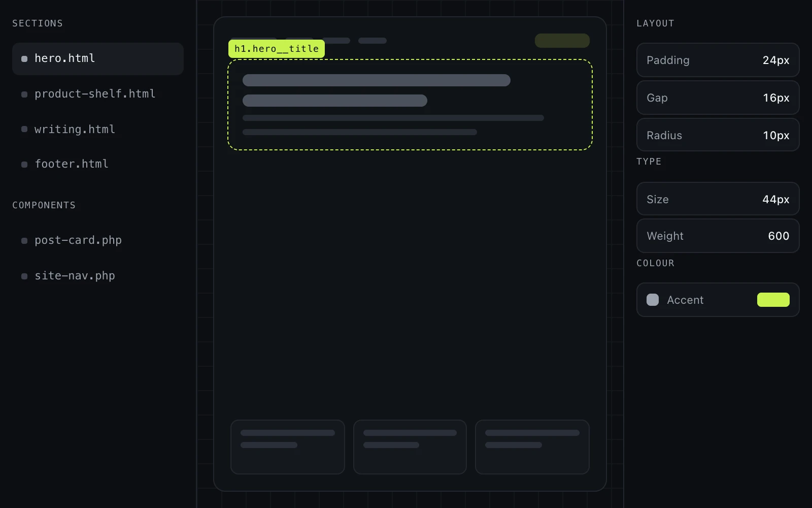Click the bullet icon beside site-nav.php
This screenshot has width=812, height=508.
(x=24, y=276)
